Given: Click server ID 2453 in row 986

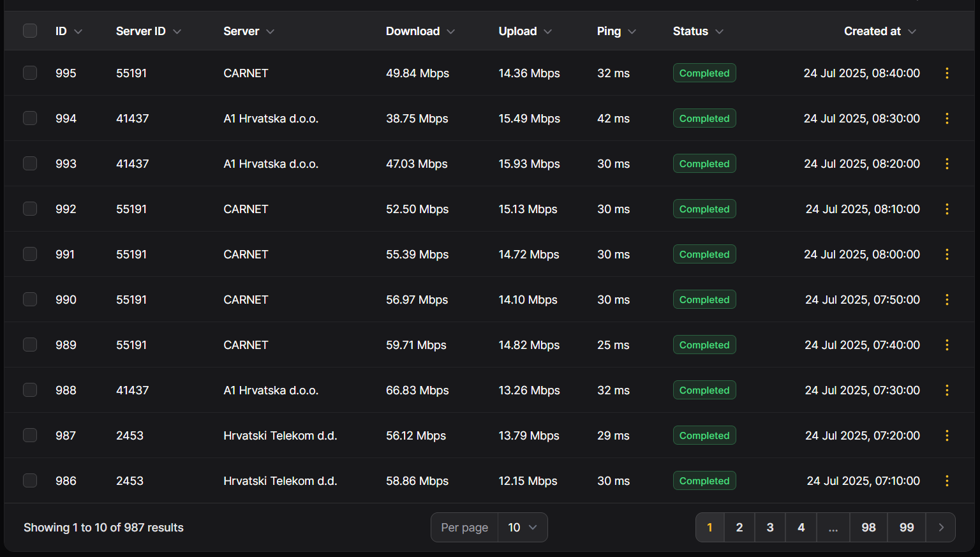Looking at the screenshot, I should coord(130,481).
